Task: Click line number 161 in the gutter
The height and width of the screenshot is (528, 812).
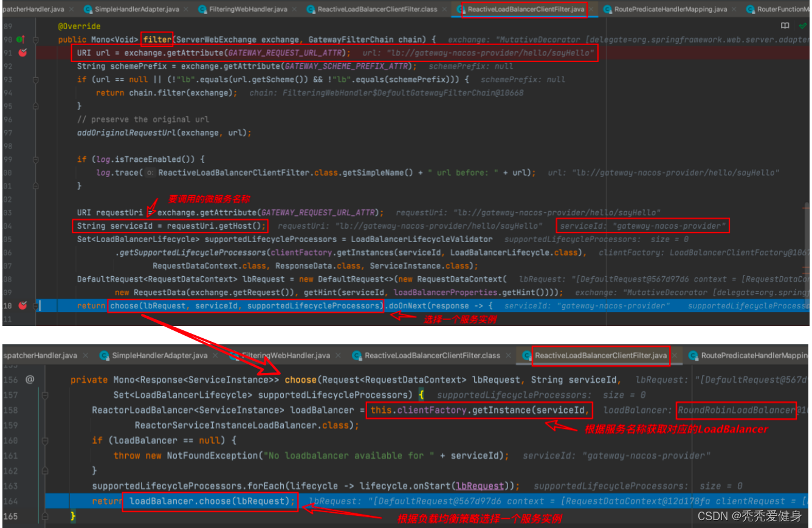Action: (10, 456)
